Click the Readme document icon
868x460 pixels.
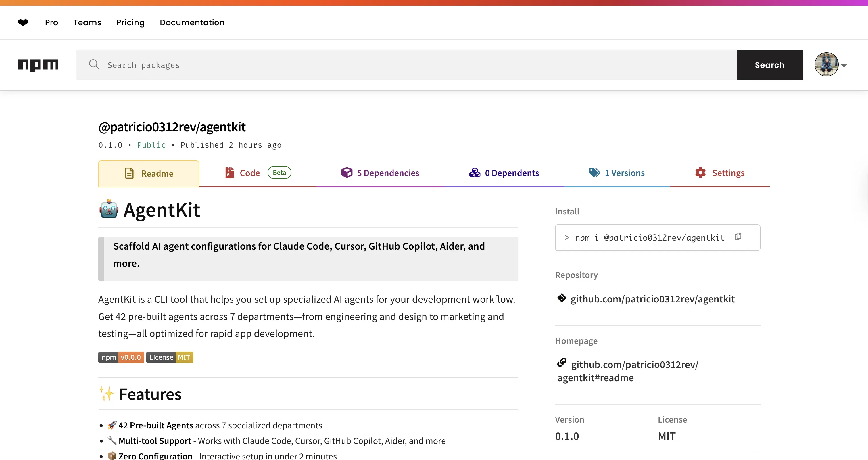click(x=129, y=173)
